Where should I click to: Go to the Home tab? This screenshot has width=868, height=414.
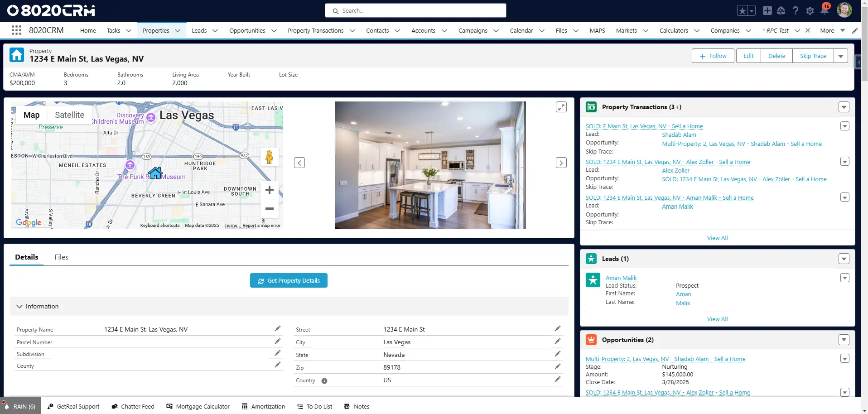pos(88,31)
